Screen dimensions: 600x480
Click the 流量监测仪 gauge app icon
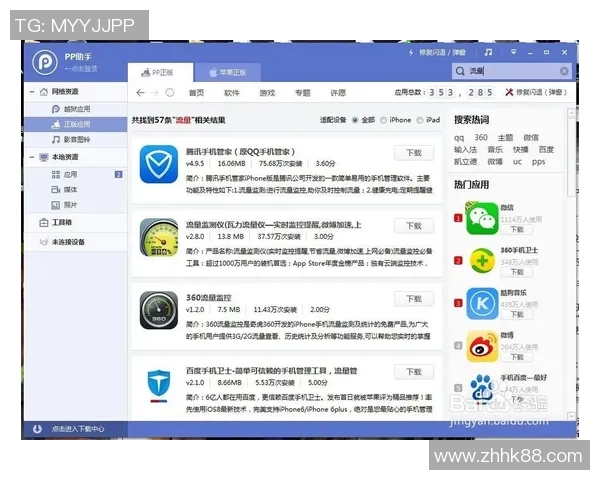tap(159, 237)
